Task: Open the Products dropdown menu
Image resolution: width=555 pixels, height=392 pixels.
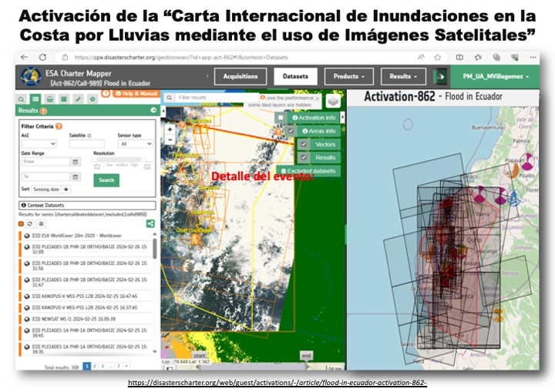Action: pos(349,76)
